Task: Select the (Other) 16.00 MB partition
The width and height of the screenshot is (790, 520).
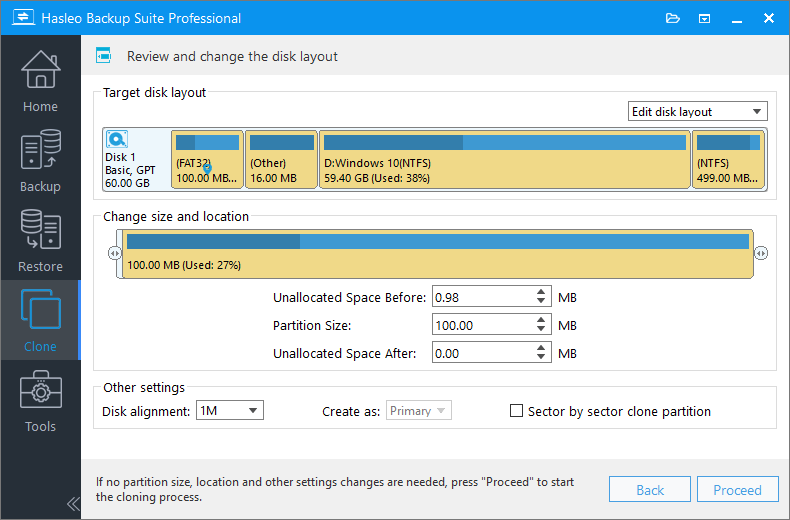Action: pos(281,159)
